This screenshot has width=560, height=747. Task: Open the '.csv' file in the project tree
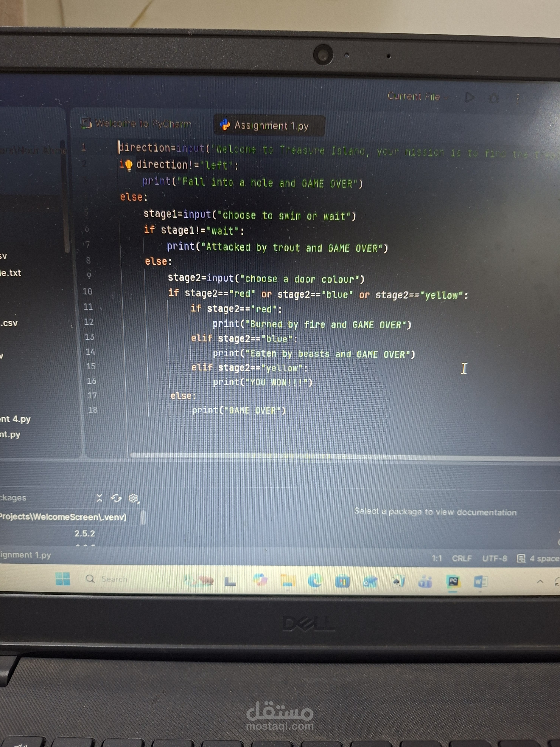click(x=9, y=323)
